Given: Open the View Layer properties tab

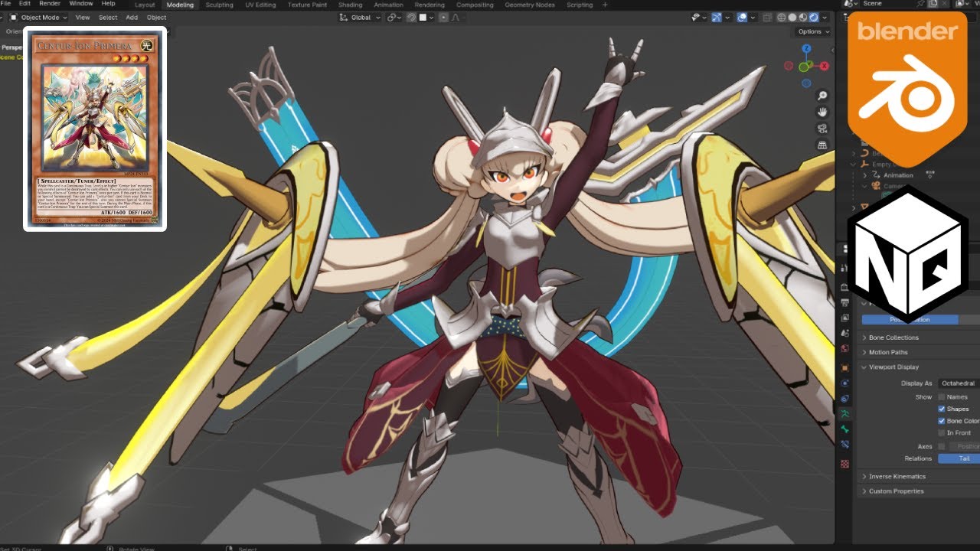Looking at the screenshot, I should tap(844, 317).
